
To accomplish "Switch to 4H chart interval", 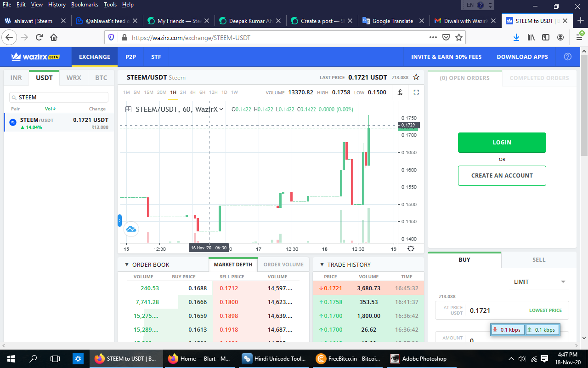I will (x=192, y=92).
